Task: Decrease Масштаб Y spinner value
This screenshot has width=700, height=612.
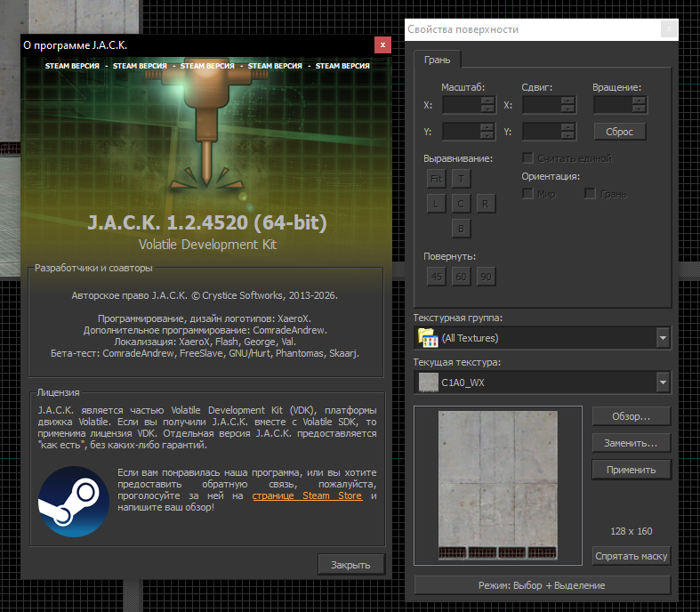Action: [x=487, y=136]
